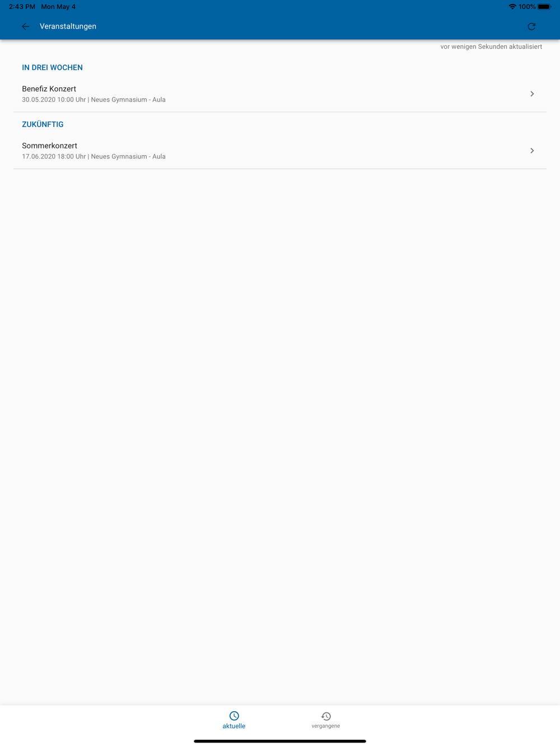Tap the Veranstaltungen page title
Image resolution: width=560 pixels, height=747 pixels.
pyautogui.click(x=68, y=26)
